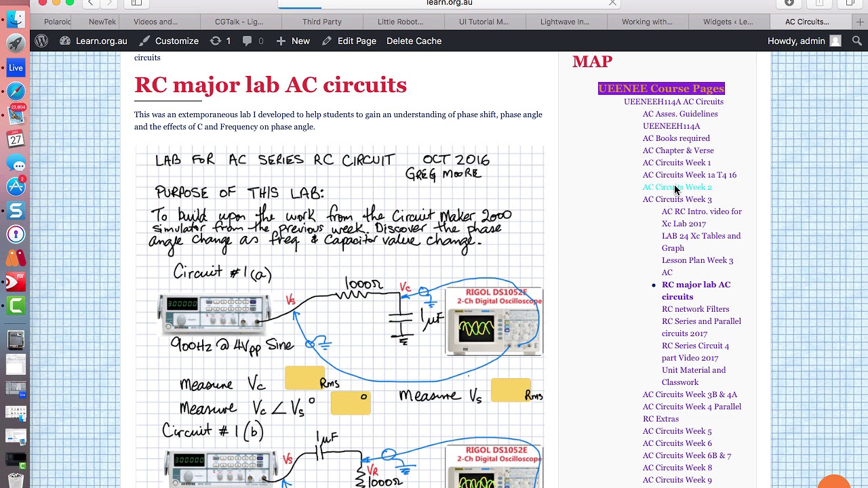Open Lesson Plan Week 3 AC link
Image resolution: width=868 pixels, height=488 pixels.
(697, 266)
